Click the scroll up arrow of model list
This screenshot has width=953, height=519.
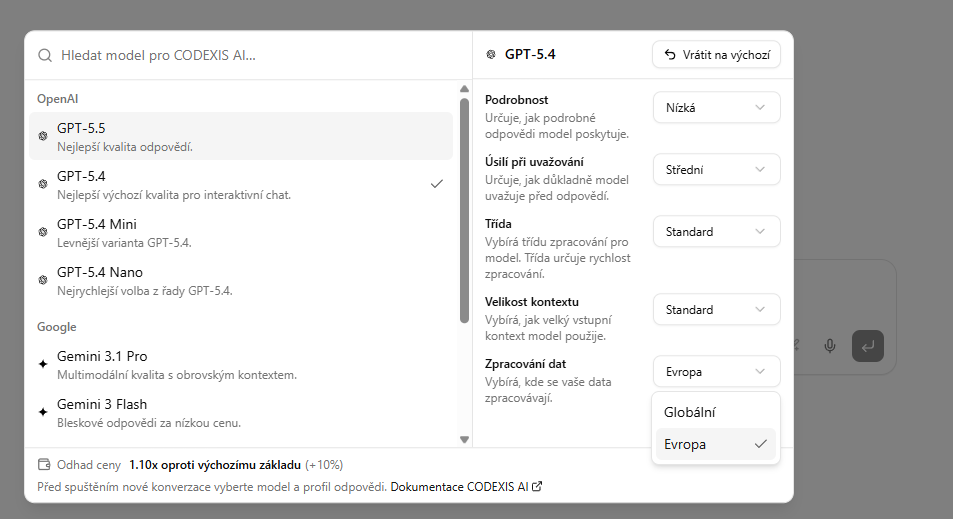(464, 89)
